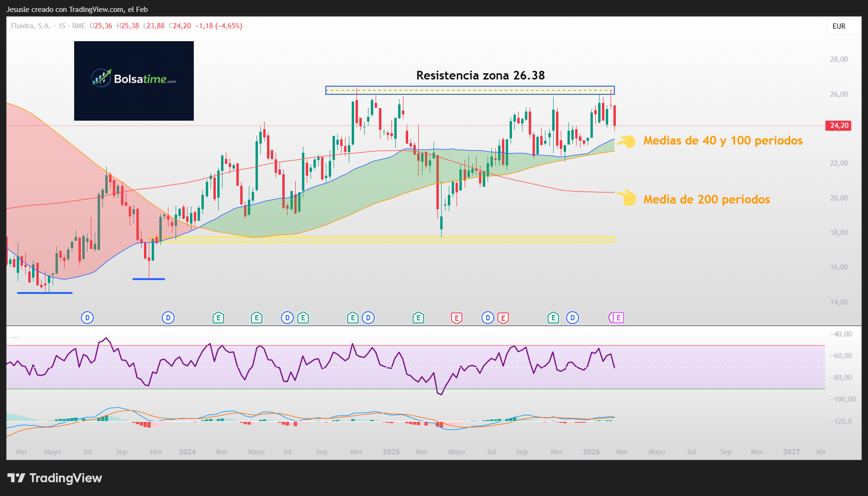Click the Fluidra, S.A. symbol title
This screenshot has height=496, width=868.
click(31, 26)
